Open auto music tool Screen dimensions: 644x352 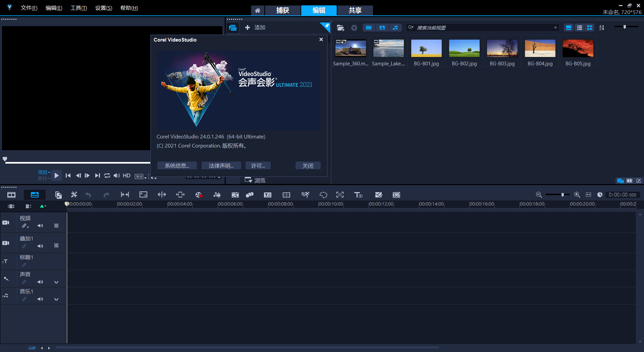[x=235, y=195]
